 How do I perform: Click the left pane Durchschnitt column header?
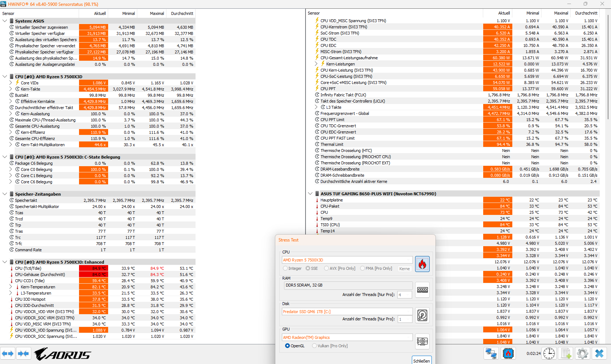point(181,13)
